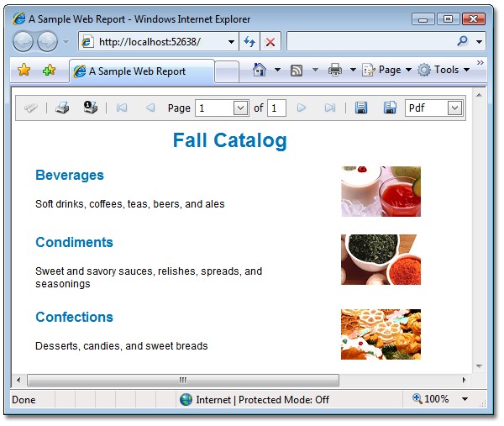Click the horizontal scrollbar thumb
The height and width of the screenshot is (426, 504).
point(181,381)
